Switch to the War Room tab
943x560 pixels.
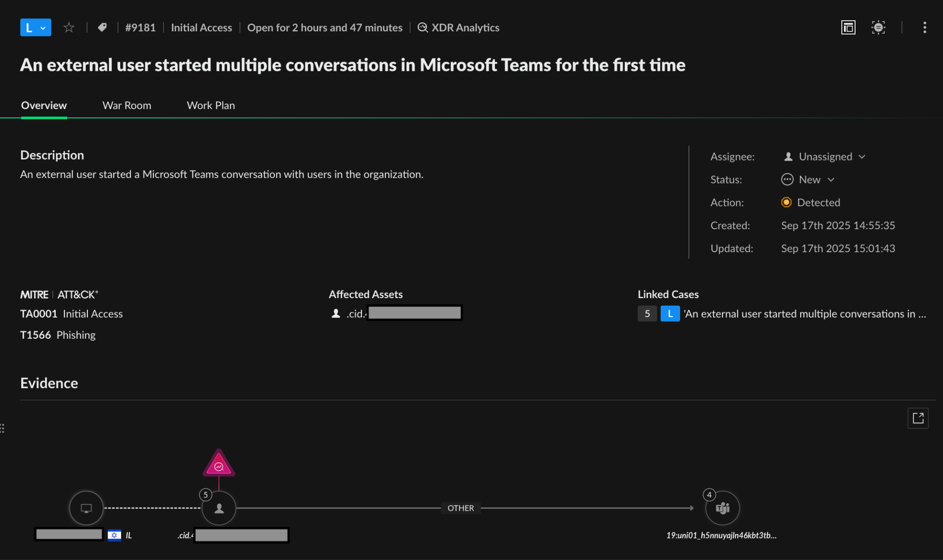pyautogui.click(x=127, y=105)
